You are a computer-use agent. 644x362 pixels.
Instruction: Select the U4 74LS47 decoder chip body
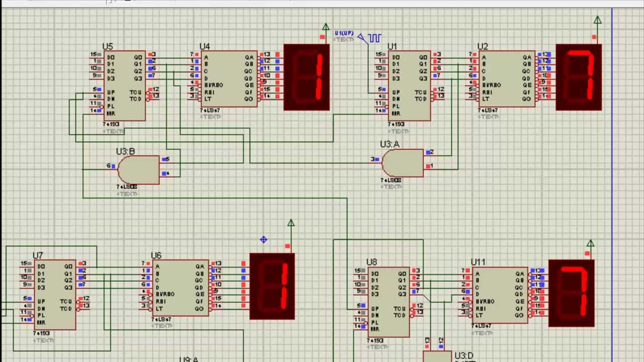(228, 78)
